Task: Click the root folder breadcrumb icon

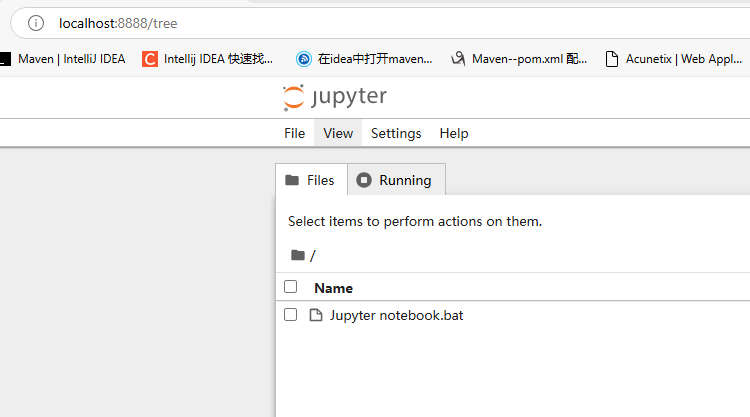Action: coord(298,255)
